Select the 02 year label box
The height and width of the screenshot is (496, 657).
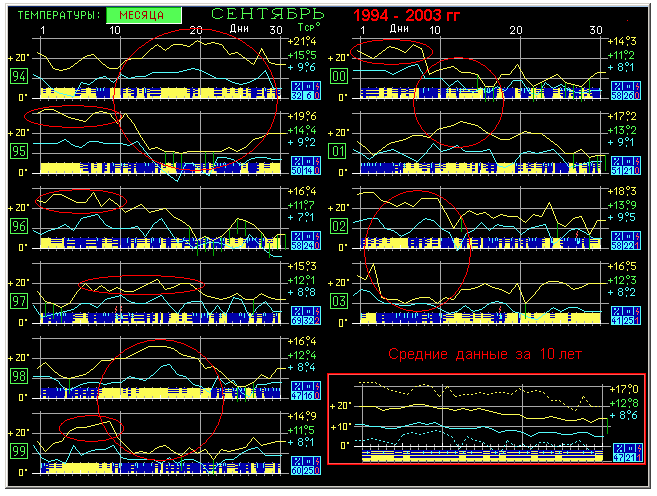click(339, 226)
